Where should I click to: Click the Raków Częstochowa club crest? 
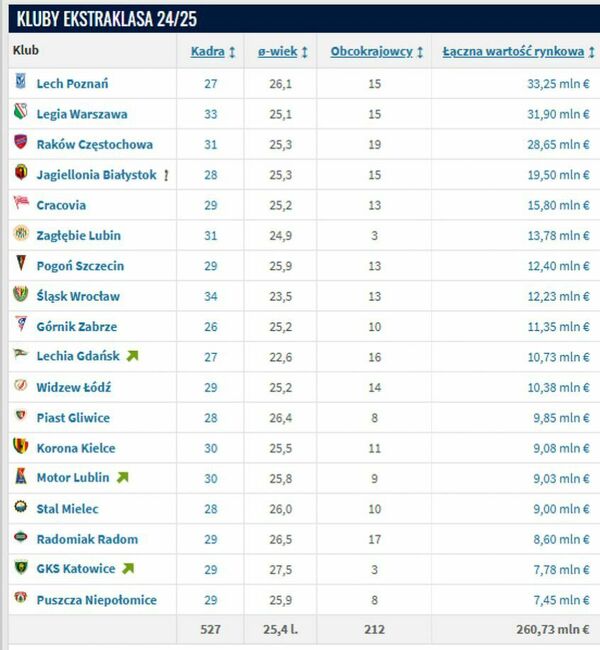click(x=20, y=144)
